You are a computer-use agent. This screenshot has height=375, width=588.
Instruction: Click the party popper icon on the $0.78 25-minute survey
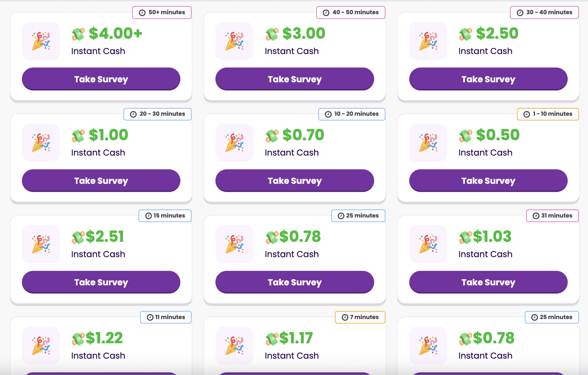tap(235, 244)
